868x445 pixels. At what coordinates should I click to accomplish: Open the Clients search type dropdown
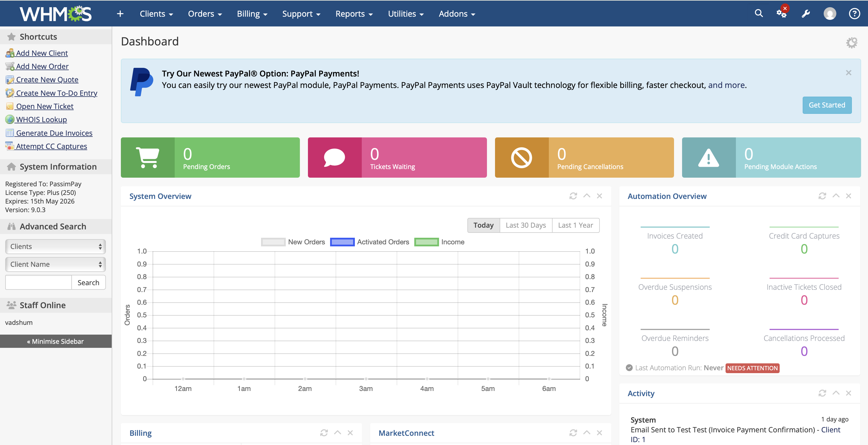(x=55, y=246)
